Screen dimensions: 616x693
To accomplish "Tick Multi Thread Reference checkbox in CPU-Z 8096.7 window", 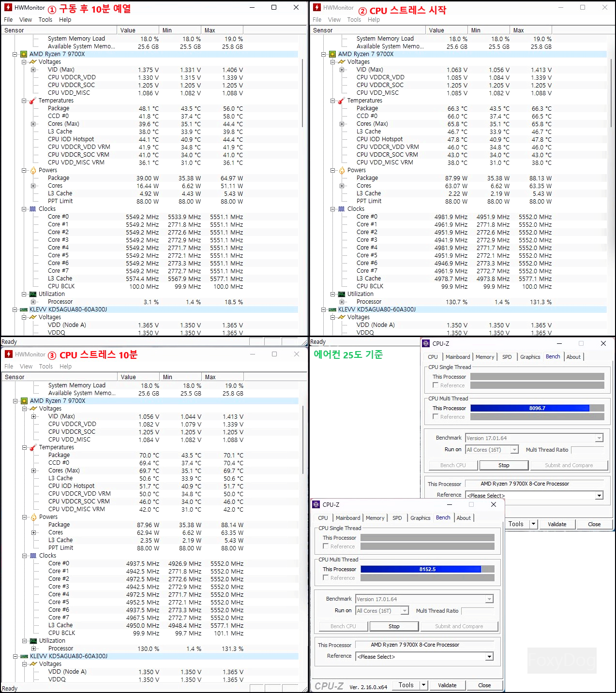I will pyautogui.click(x=436, y=416).
